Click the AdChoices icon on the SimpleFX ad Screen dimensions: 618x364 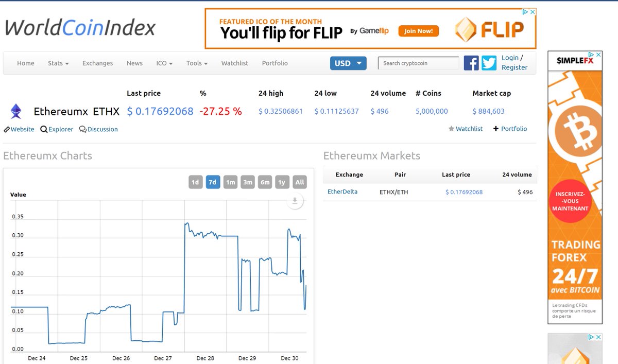(x=592, y=54)
